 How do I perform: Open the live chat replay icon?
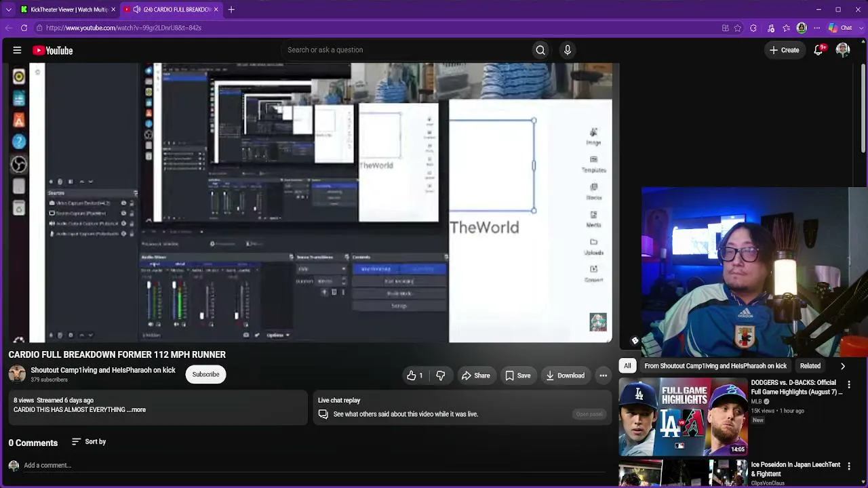323,414
